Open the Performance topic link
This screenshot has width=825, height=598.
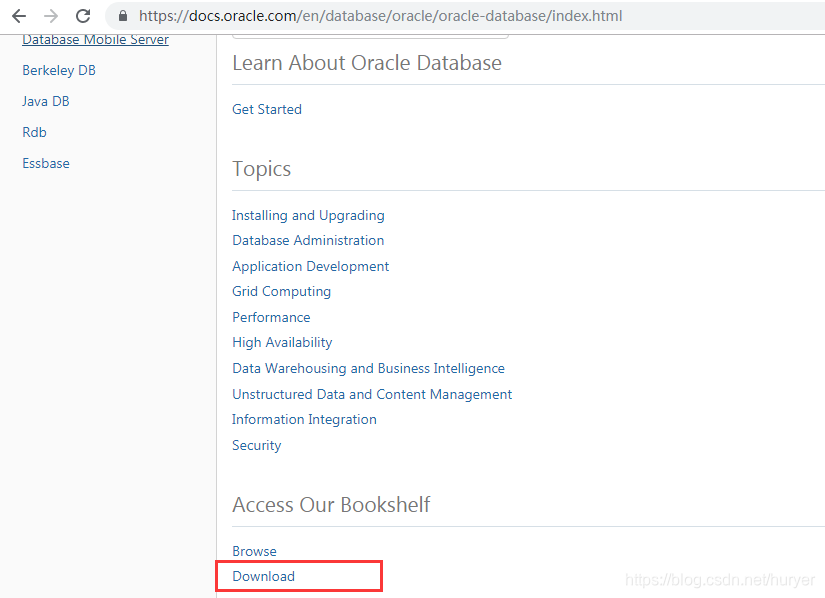click(x=271, y=317)
